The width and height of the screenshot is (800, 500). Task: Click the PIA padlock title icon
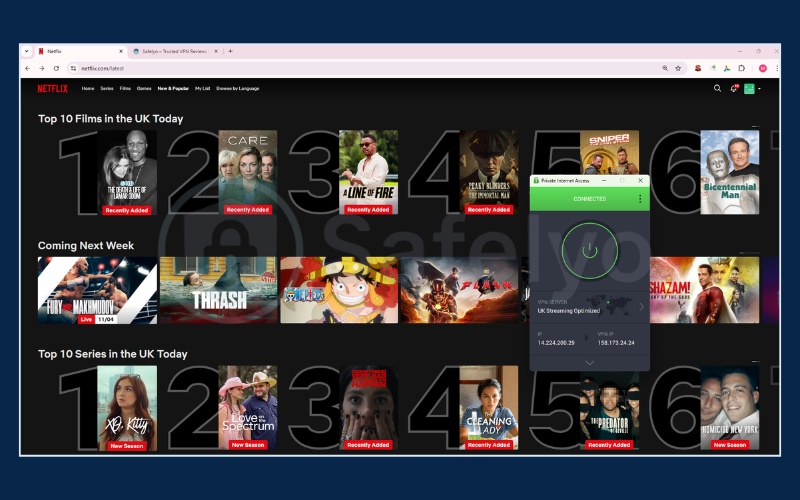(x=536, y=181)
